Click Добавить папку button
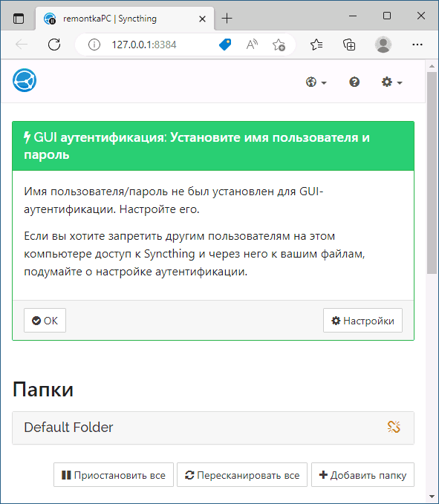Screen dimensions: 439x504 tap(362, 475)
